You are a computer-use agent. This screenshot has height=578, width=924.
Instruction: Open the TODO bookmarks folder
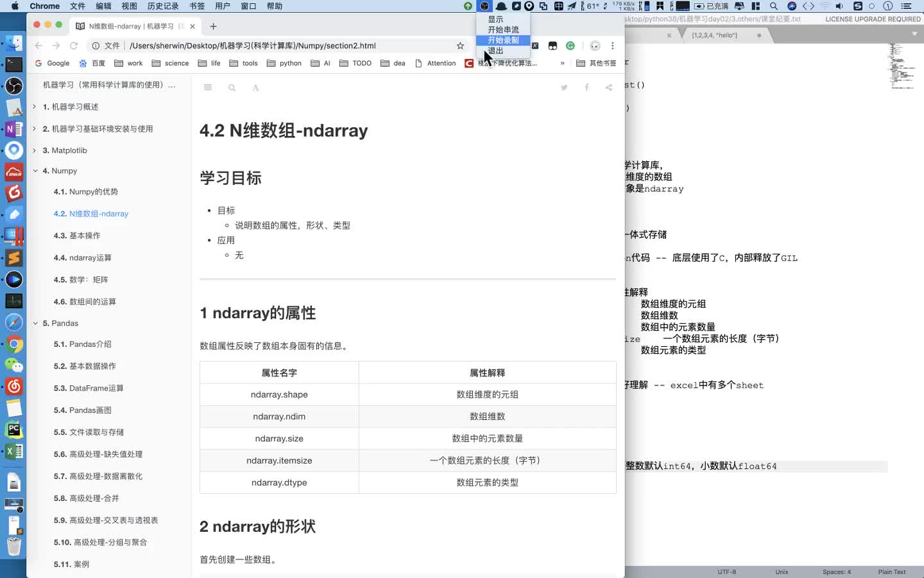click(355, 63)
